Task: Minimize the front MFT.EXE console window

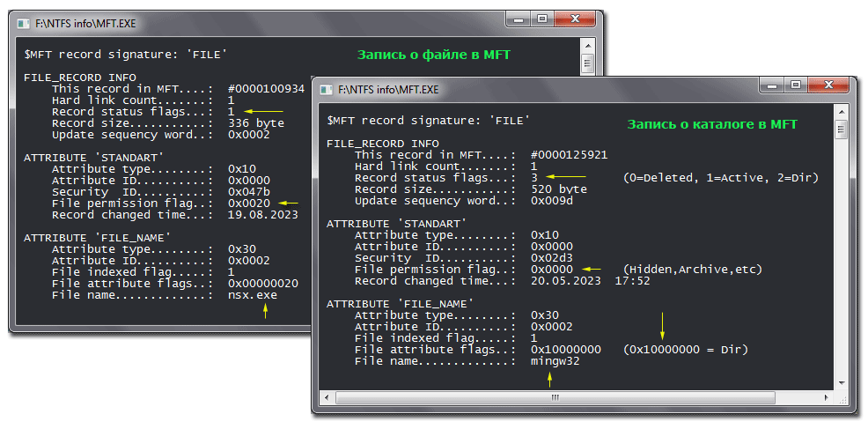Action: click(x=770, y=85)
